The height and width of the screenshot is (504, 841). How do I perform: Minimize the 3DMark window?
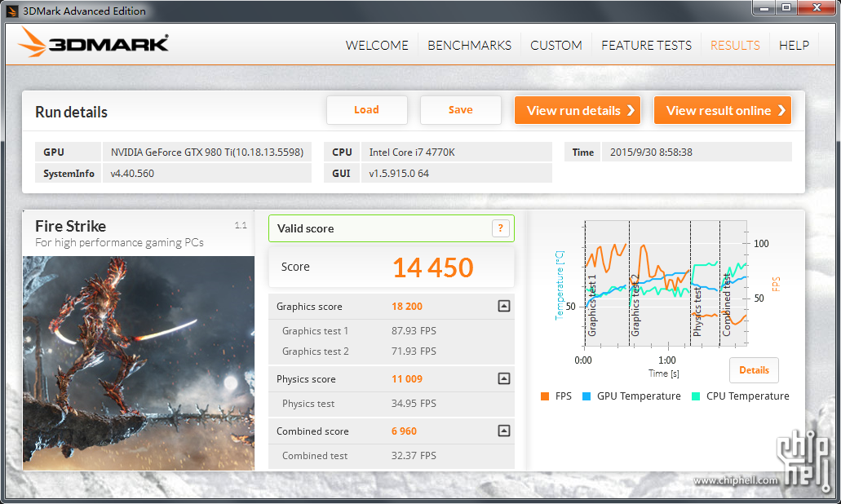765,8
